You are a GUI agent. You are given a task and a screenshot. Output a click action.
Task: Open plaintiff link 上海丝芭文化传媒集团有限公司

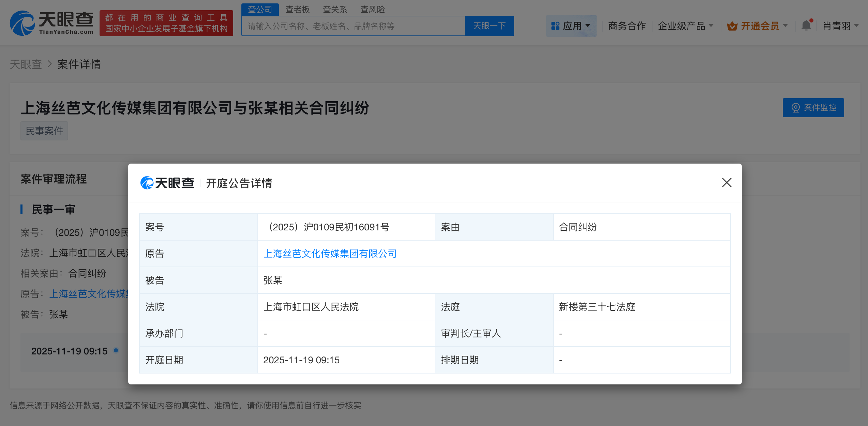pos(330,254)
